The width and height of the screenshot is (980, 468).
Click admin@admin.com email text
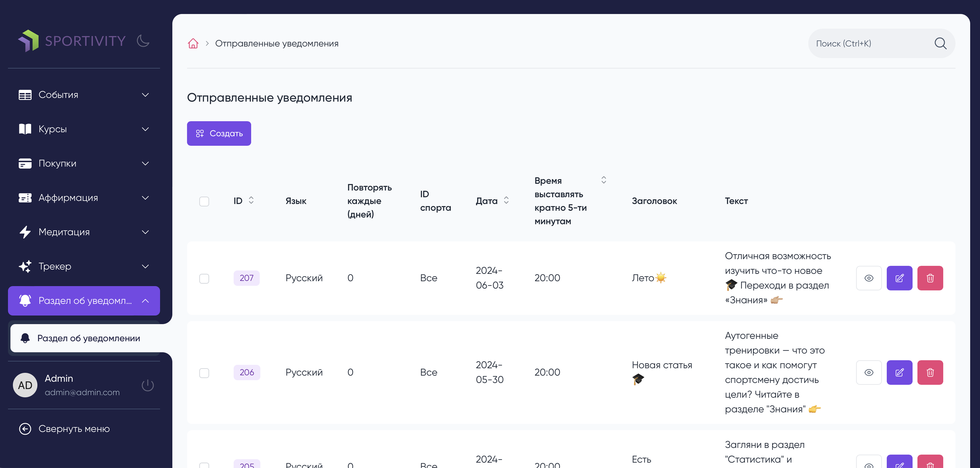pyautogui.click(x=82, y=392)
